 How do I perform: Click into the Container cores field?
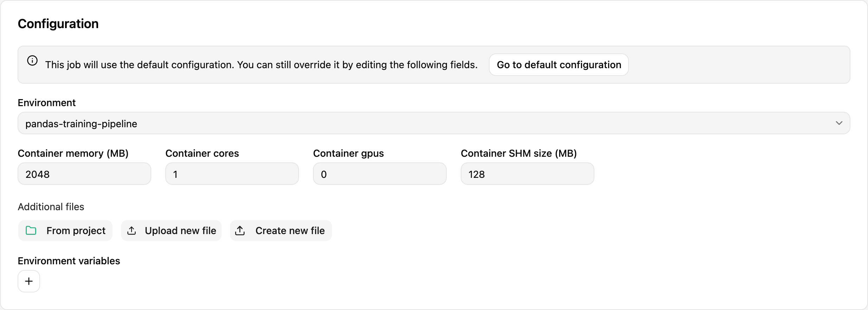pyautogui.click(x=232, y=174)
